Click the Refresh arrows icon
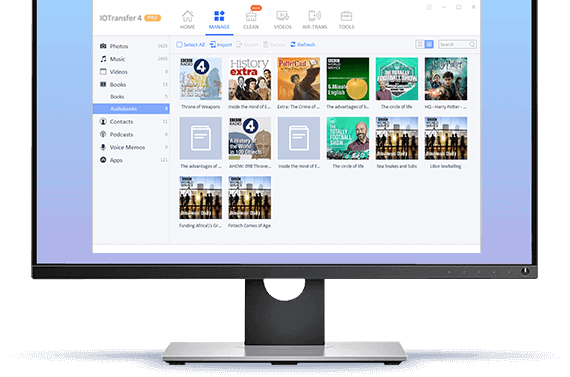 pyautogui.click(x=293, y=44)
